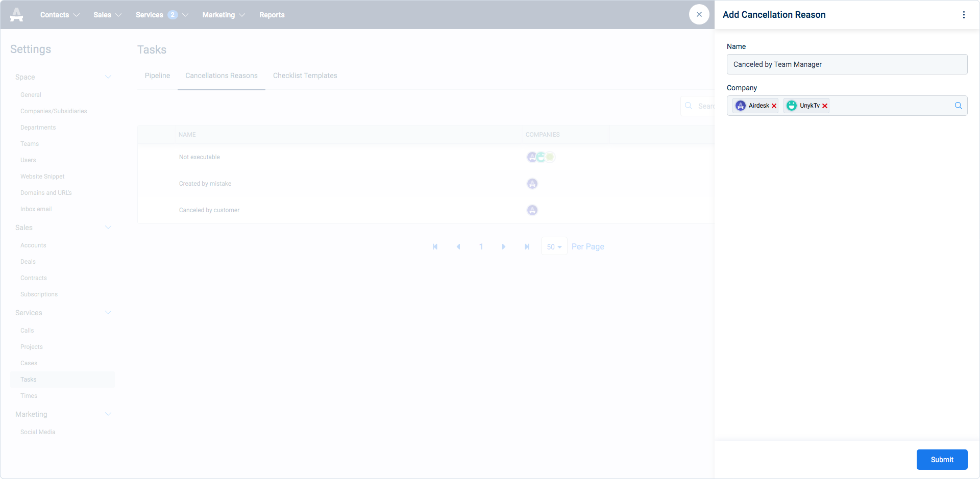Open Departments settings
Image resolution: width=980 pixels, height=479 pixels.
(38, 128)
